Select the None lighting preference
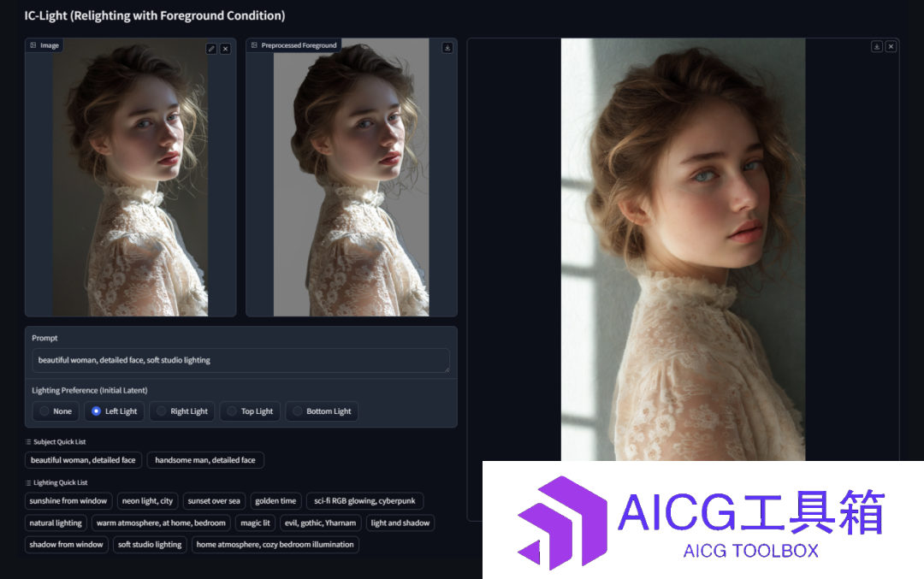The height and width of the screenshot is (579, 924). coord(56,411)
